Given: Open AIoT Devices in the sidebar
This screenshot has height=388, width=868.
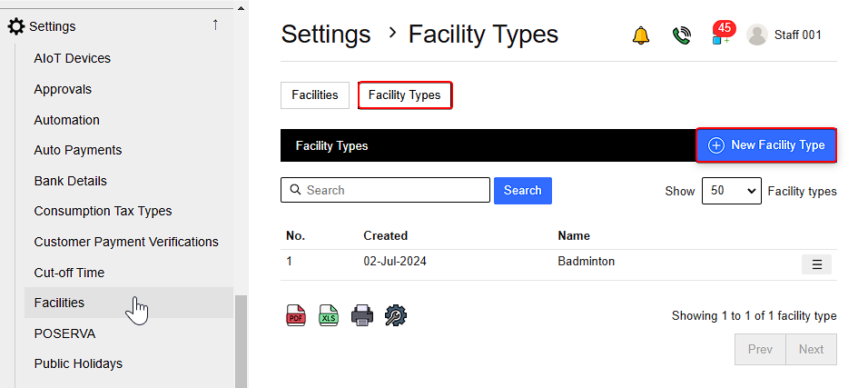Looking at the screenshot, I should pos(72,58).
